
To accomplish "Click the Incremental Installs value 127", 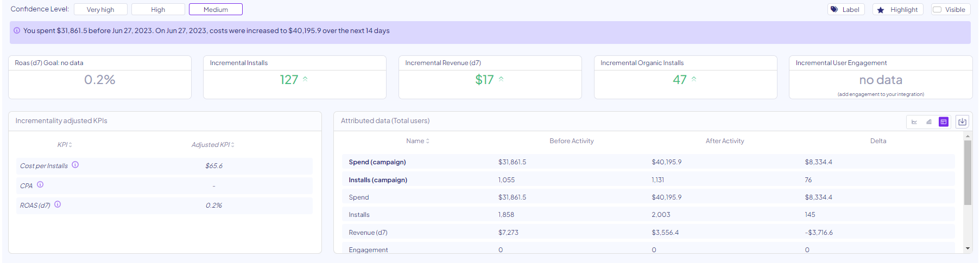I will (x=289, y=80).
